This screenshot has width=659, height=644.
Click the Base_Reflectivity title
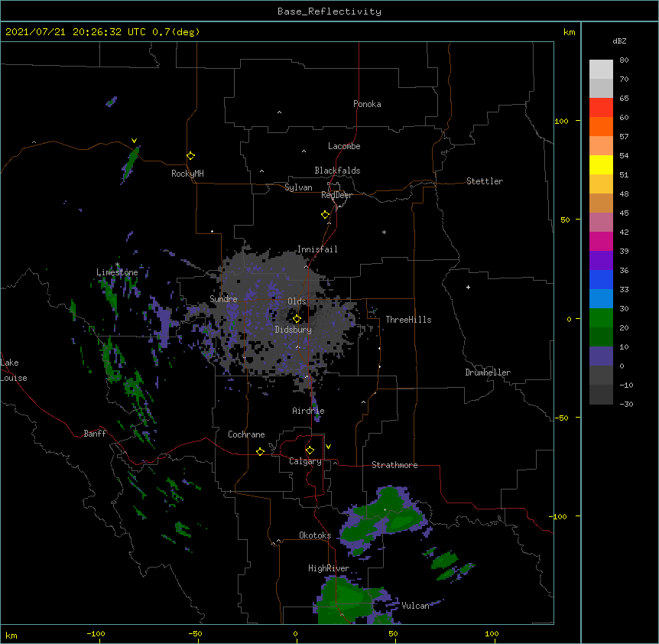coord(329,11)
